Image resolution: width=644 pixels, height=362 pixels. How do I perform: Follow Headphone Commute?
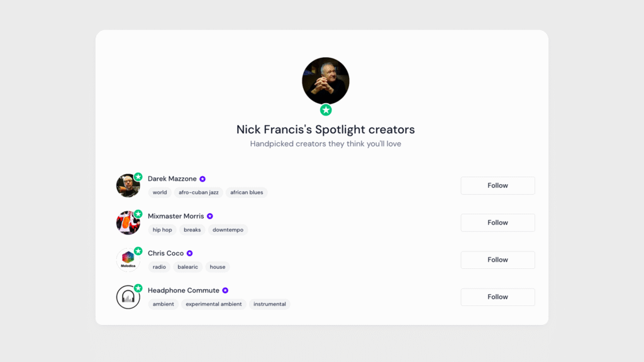[x=497, y=297]
